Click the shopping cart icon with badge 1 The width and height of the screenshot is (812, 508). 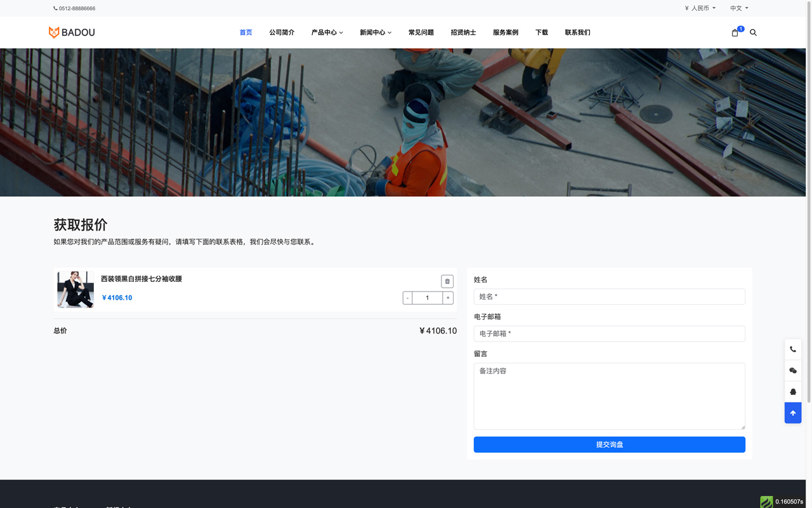click(735, 32)
